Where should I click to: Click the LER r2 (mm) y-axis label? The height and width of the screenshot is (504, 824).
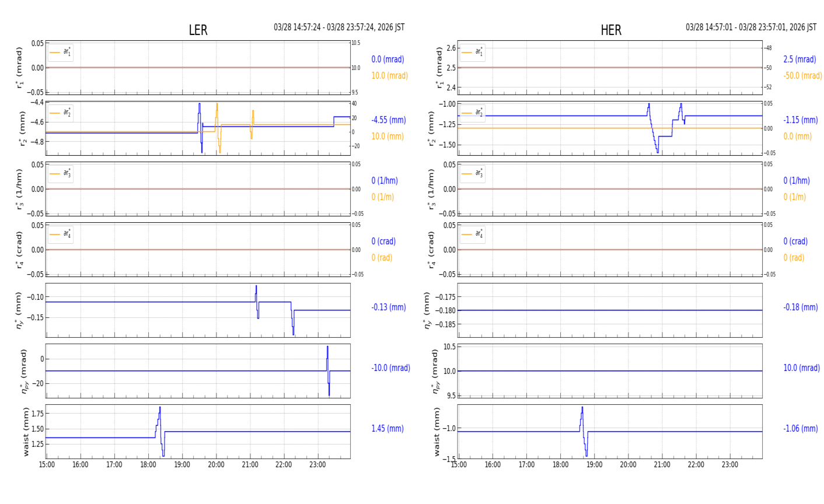click(x=23, y=128)
